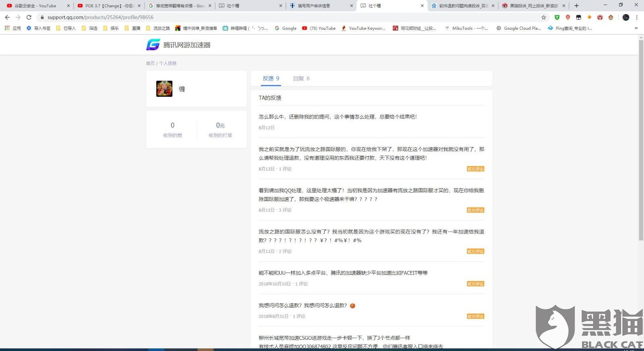Image resolution: width=644 pixels, height=351 pixels.
Task: Close the 谷歌云安全 YouTube tab
Action: [68, 6]
